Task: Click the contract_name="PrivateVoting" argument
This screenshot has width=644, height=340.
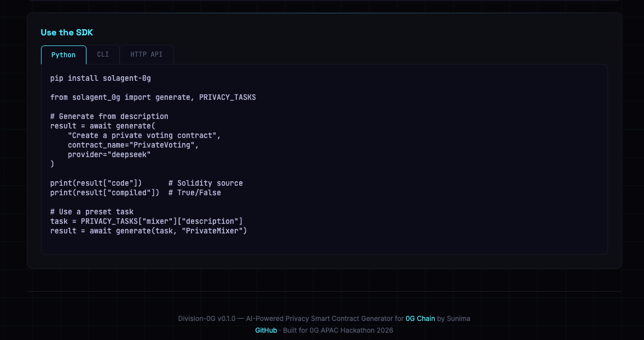Action: (x=133, y=145)
